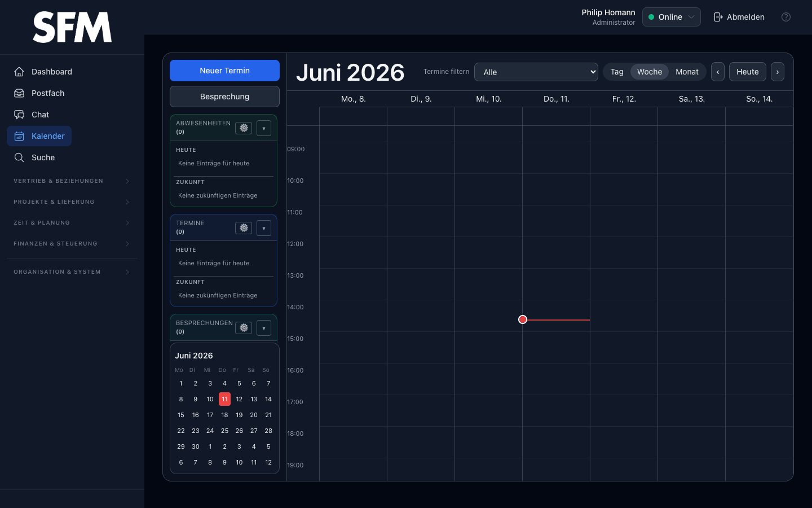Click column header Do., 11.

pos(557,99)
